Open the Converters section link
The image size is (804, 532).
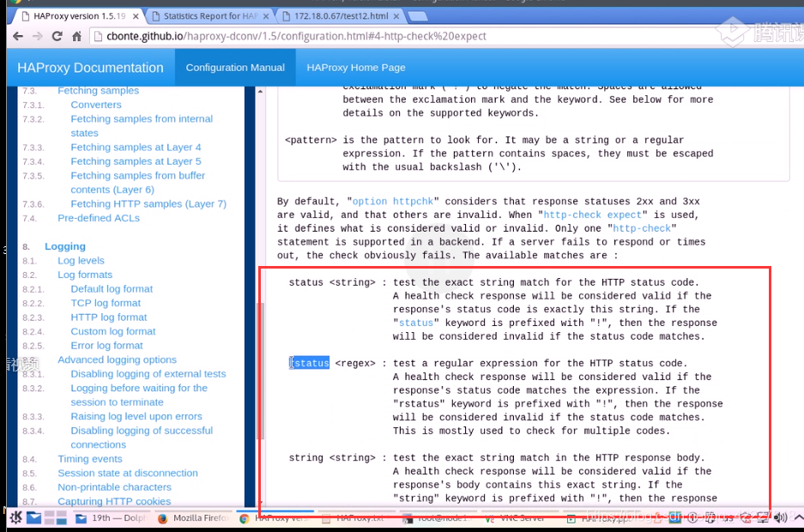click(x=96, y=105)
